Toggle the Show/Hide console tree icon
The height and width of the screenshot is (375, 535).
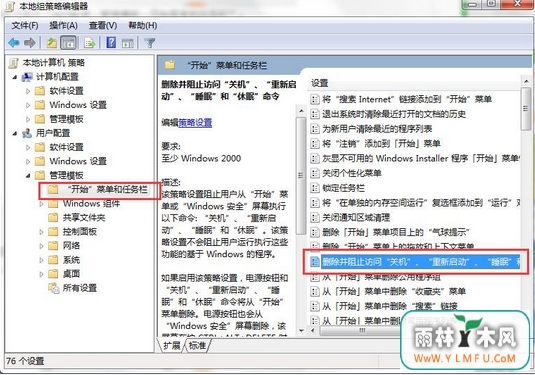tap(68, 43)
